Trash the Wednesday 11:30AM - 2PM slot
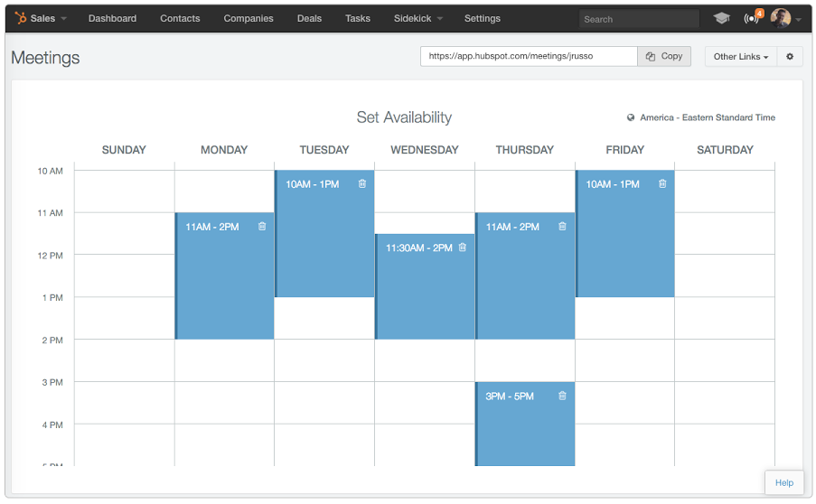 pyautogui.click(x=463, y=247)
